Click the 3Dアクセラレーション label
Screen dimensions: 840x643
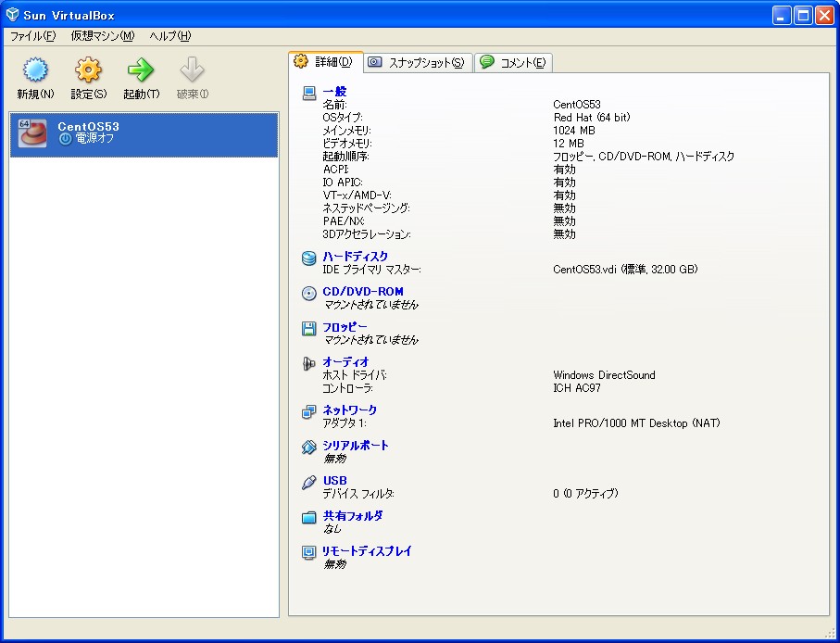(x=367, y=234)
